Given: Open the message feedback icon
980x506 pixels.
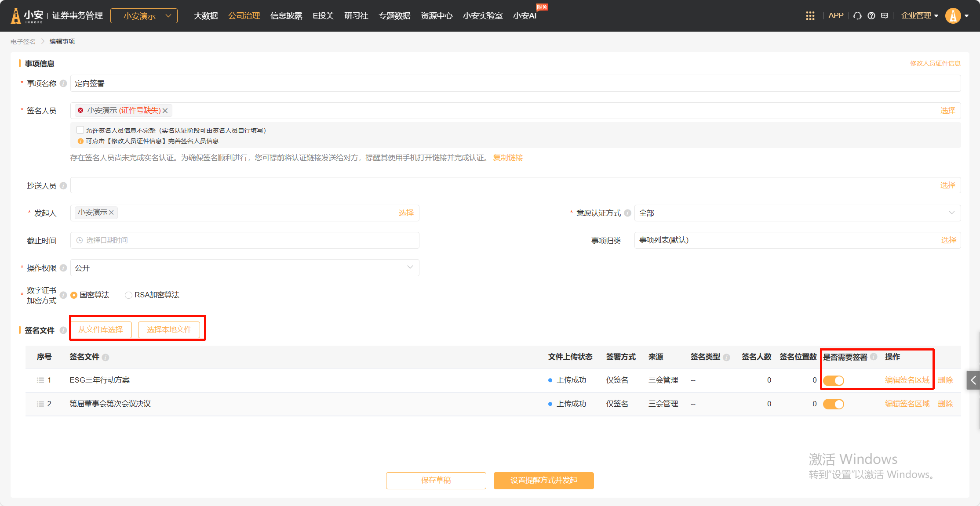Looking at the screenshot, I should (885, 16).
